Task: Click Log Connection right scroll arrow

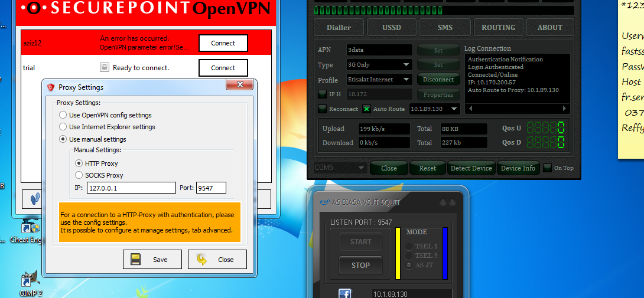Action: [x=565, y=109]
